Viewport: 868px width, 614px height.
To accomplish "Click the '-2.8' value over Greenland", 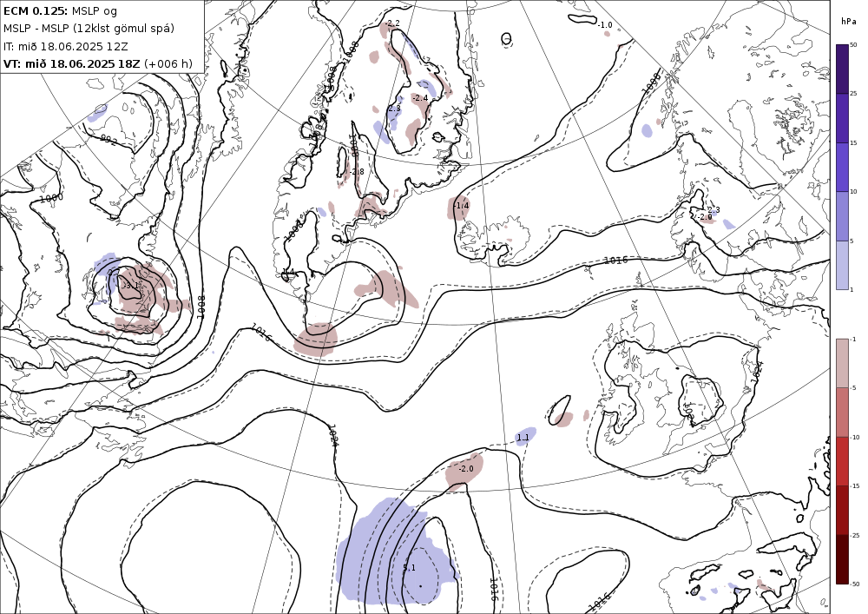I will pos(357,172).
